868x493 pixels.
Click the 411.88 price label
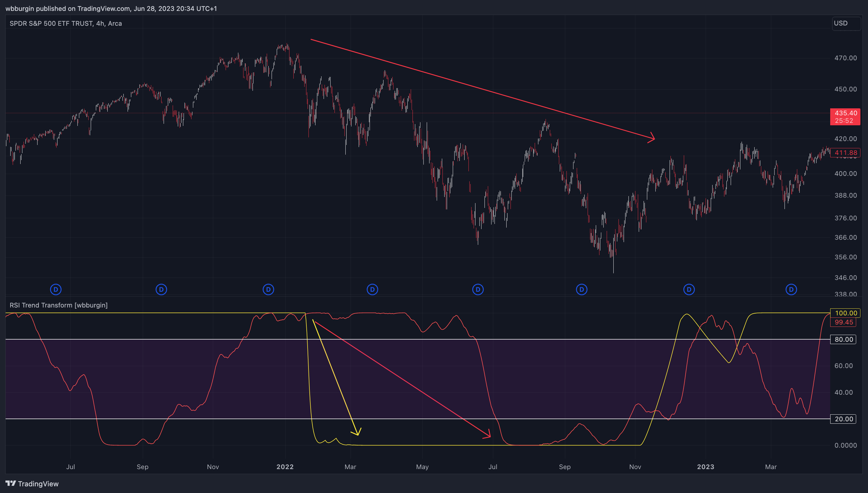click(845, 153)
